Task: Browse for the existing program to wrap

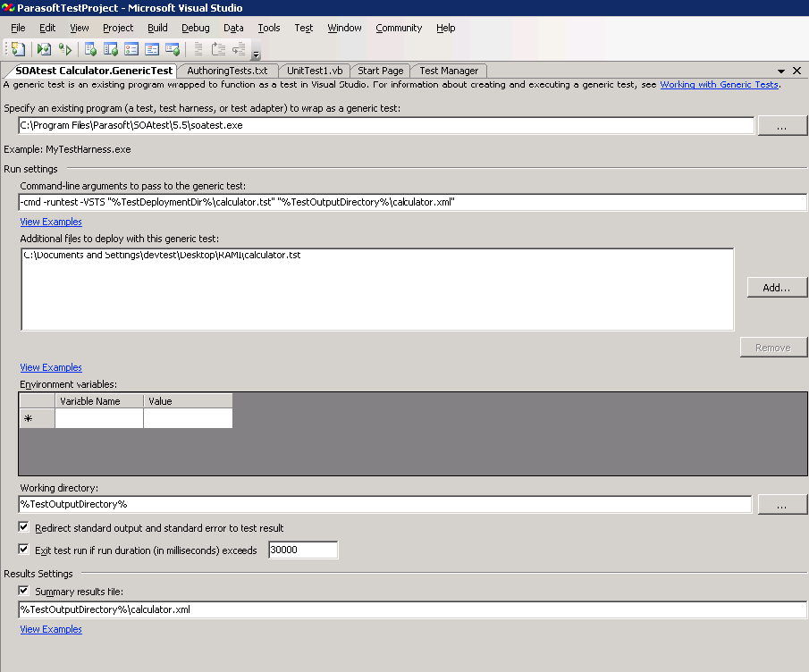Action: tap(781, 126)
